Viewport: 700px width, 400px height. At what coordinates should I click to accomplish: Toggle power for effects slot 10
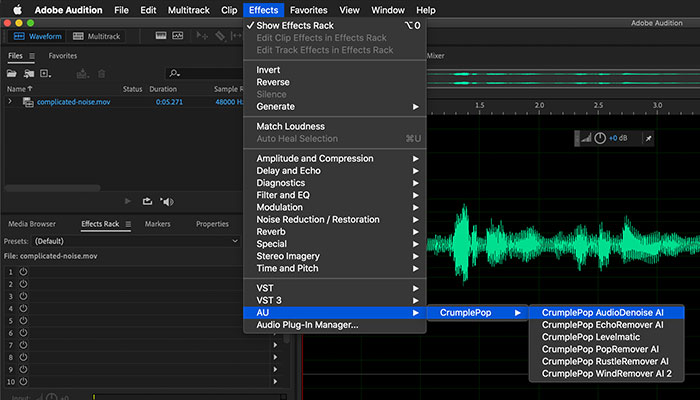[23, 382]
